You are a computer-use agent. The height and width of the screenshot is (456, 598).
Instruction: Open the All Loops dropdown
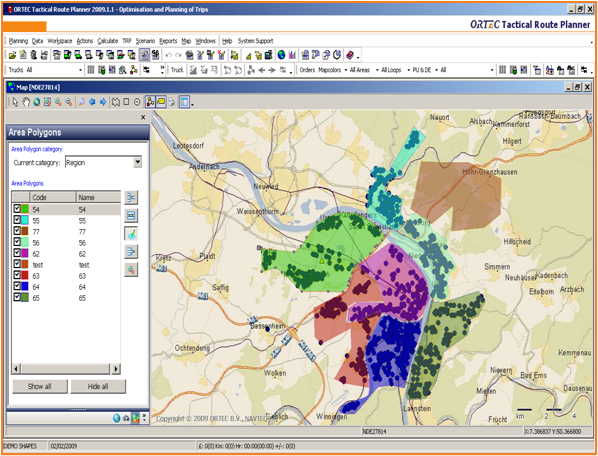pyautogui.click(x=408, y=70)
